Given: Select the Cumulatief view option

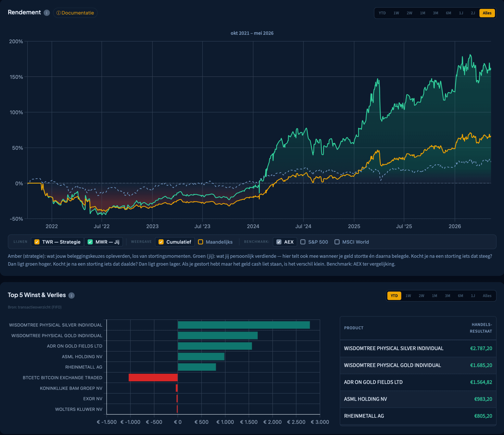Looking at the screenshot, I should coord(175,242).
